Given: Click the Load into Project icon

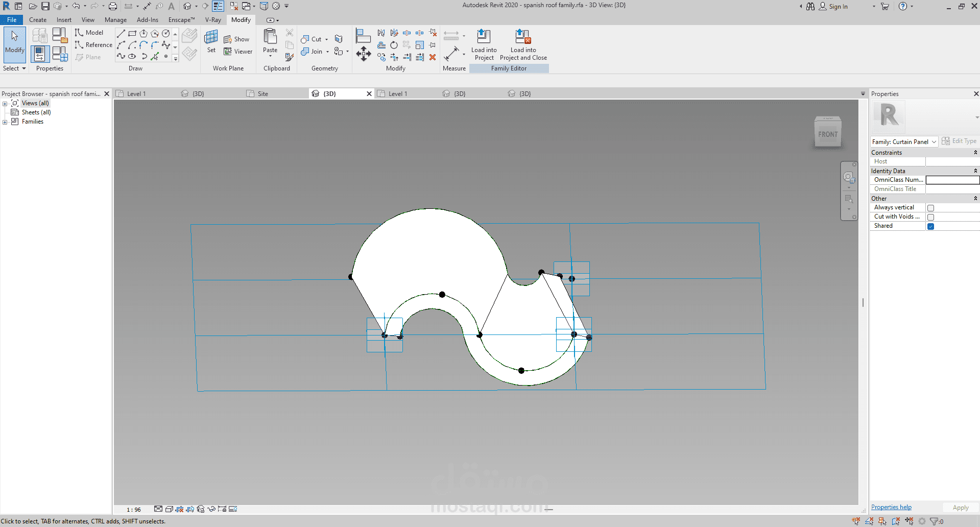Looking at the screenshot, I should tap(483, 37).
